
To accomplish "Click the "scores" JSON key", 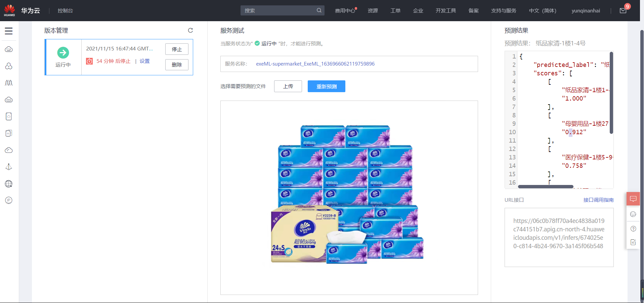I will tap(548, 73).
